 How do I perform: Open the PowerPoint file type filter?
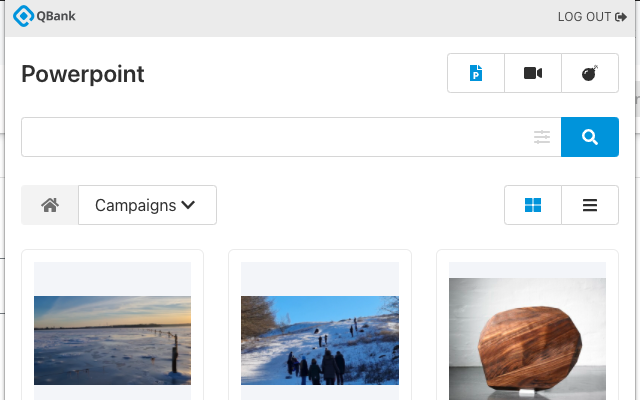pos(476,73)
